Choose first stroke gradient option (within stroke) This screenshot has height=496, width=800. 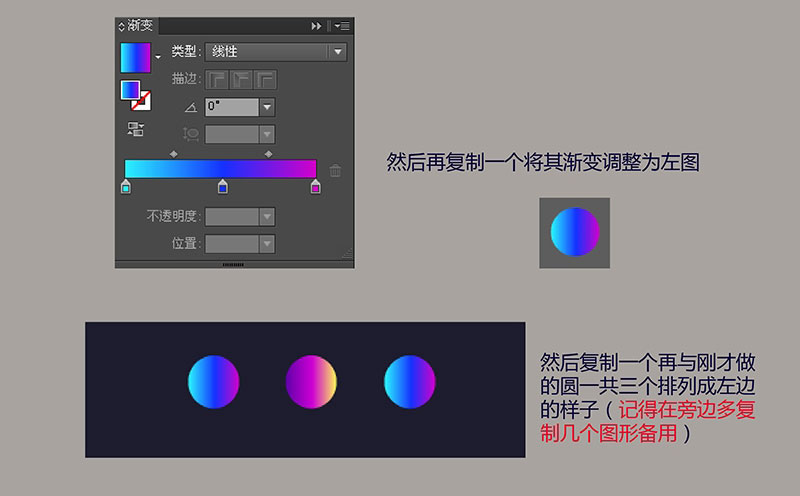pyautogui.click(x=217, y=80)
